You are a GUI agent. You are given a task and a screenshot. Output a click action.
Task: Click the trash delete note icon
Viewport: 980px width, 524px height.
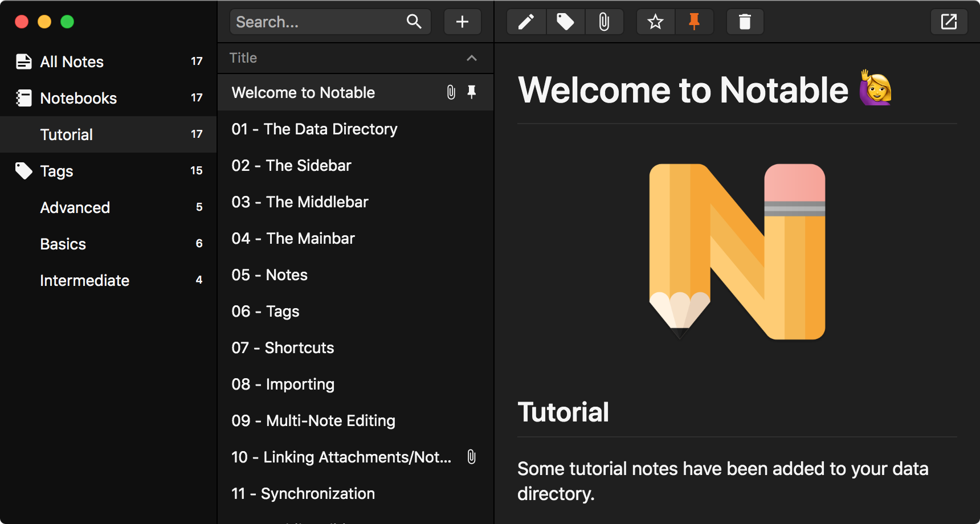coord(745,22)
